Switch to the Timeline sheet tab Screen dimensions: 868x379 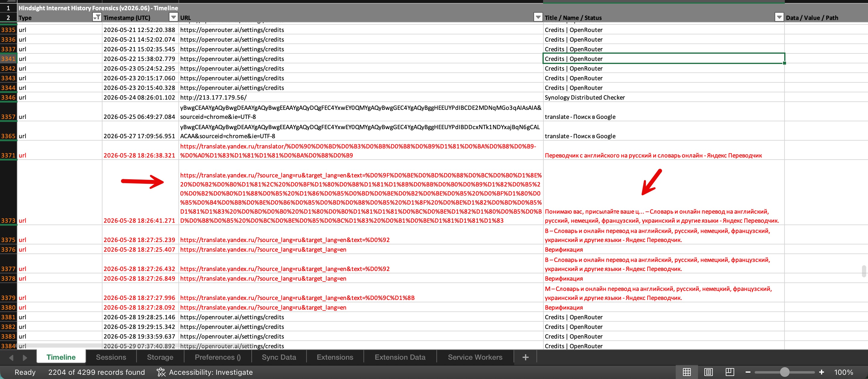[x=61, y=357]
